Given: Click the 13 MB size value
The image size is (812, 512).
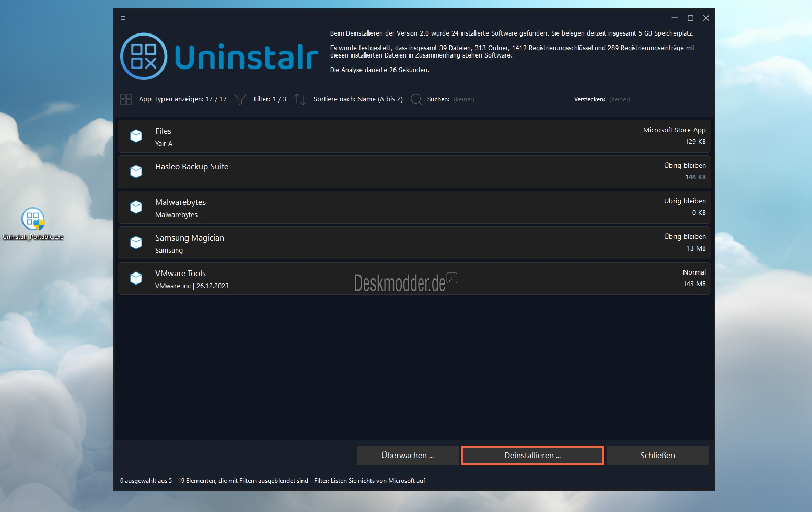Looking at the screenshot, I should 696,248.
